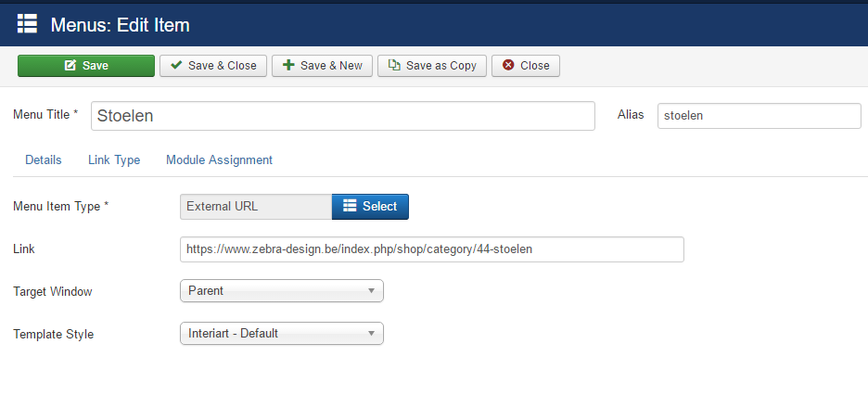Click the Template Style label
Viewport: 868px width, 395px height.
[53, 334]
